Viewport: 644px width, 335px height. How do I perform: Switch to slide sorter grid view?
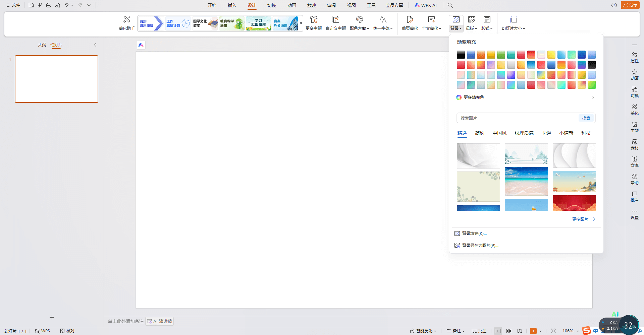(x=509, y=331)
